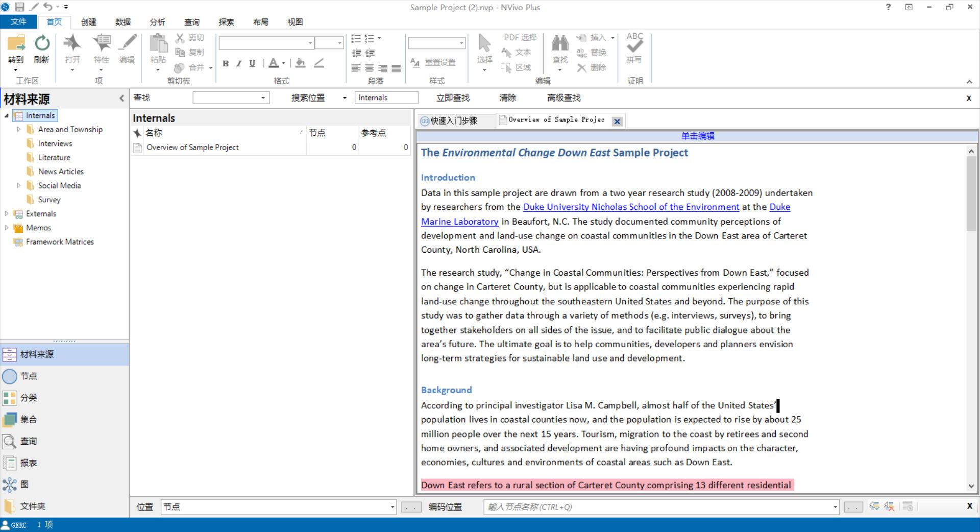Expand the Externals tree node
This screenshot has width=980, height=532.
(7, 214)
